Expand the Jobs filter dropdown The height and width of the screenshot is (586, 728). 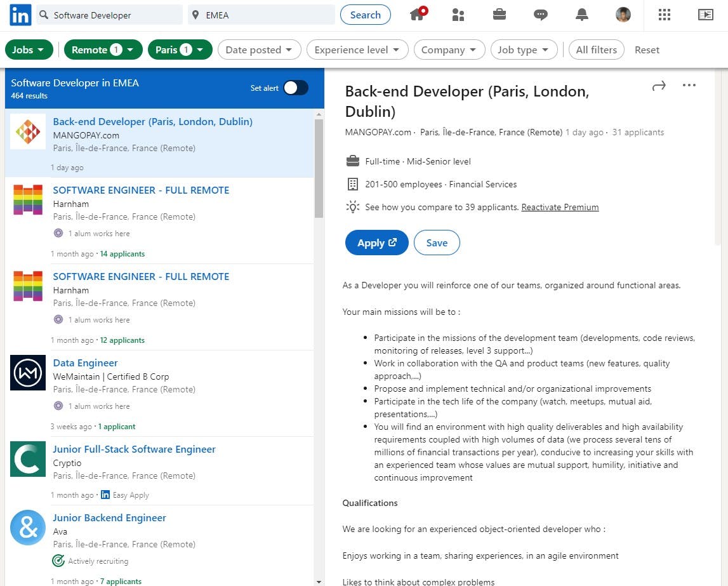click(x=29, y=50)
